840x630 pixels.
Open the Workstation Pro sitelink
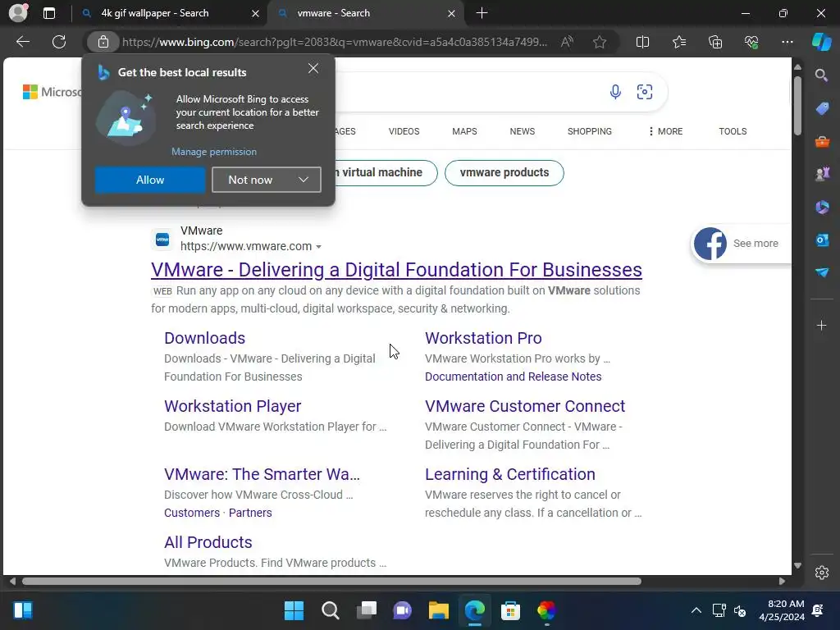tap(483, 338)
